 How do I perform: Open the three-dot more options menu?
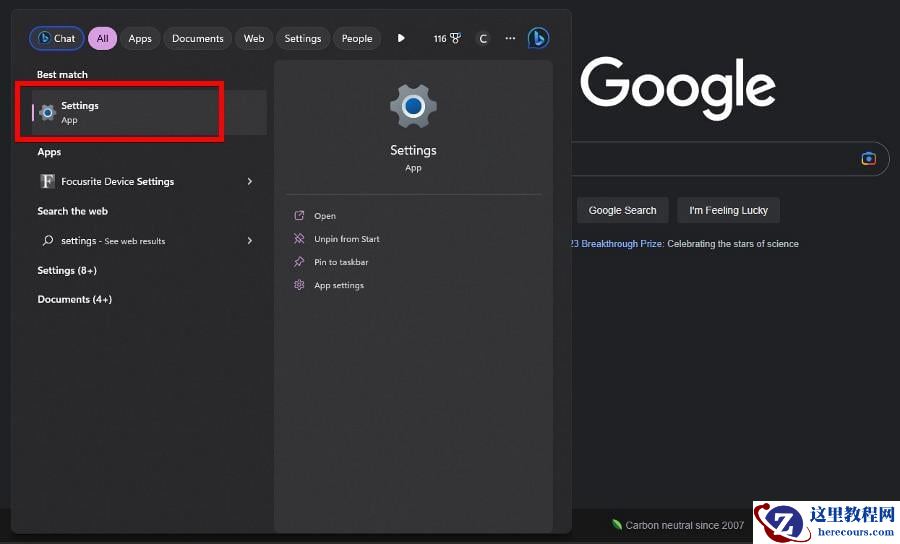510,38
